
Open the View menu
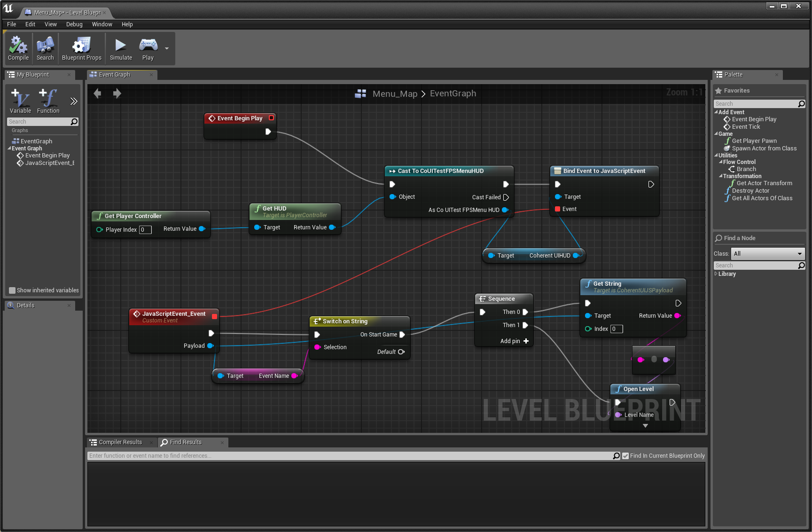point(51,24)
